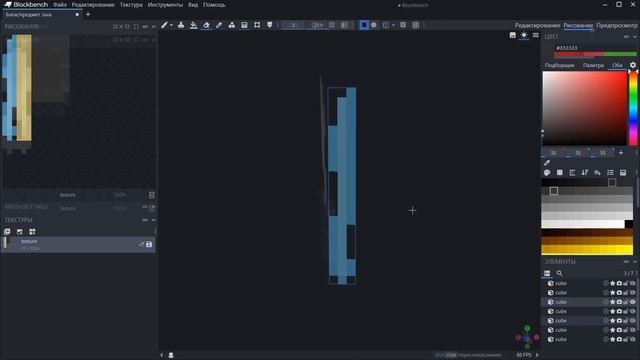
Task: Toggle the square brush shape
Action: 364,25
